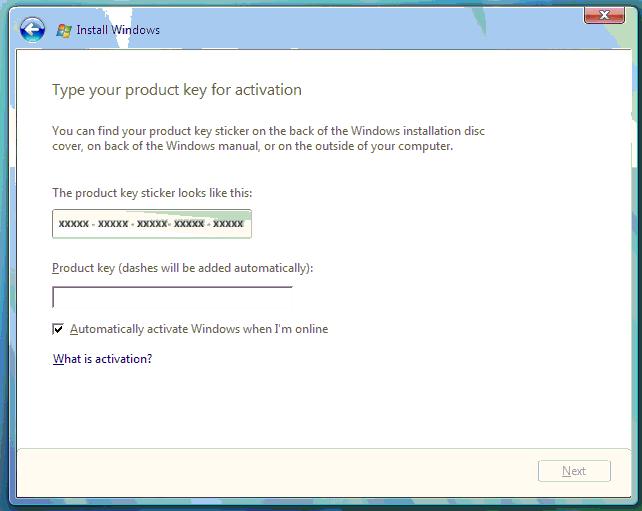Viewport: 642px width, 511px height.
Task: Close the Install Windows dialog
Action: (603, 16)
